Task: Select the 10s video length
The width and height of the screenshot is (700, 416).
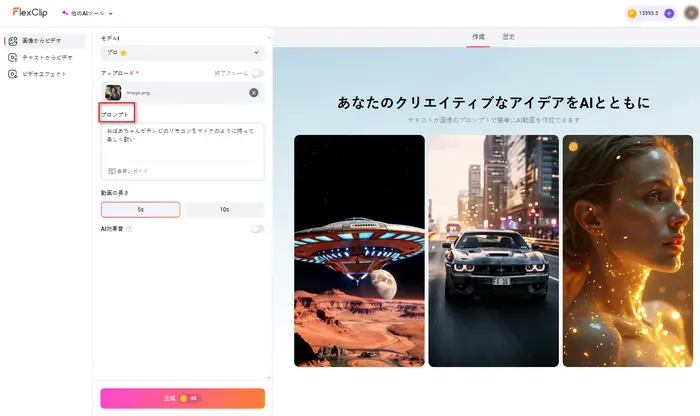Action: point(224,209)
